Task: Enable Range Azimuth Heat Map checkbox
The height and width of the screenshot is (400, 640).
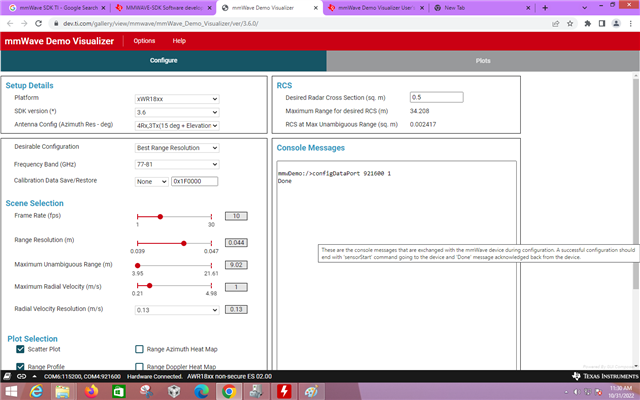Action: pyautogui.click(x=139, y=349)
